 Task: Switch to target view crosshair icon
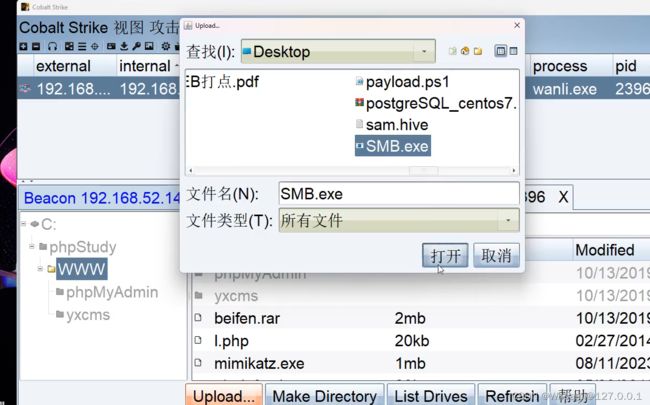pos(95,46)
